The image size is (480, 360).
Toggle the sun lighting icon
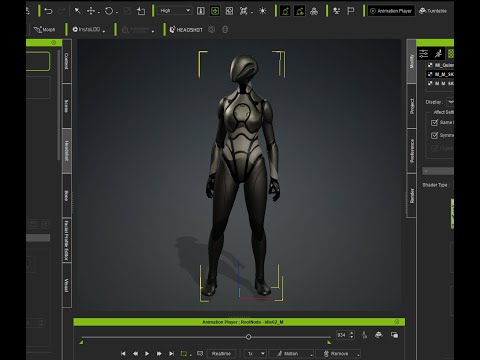(x=263, y=11)
